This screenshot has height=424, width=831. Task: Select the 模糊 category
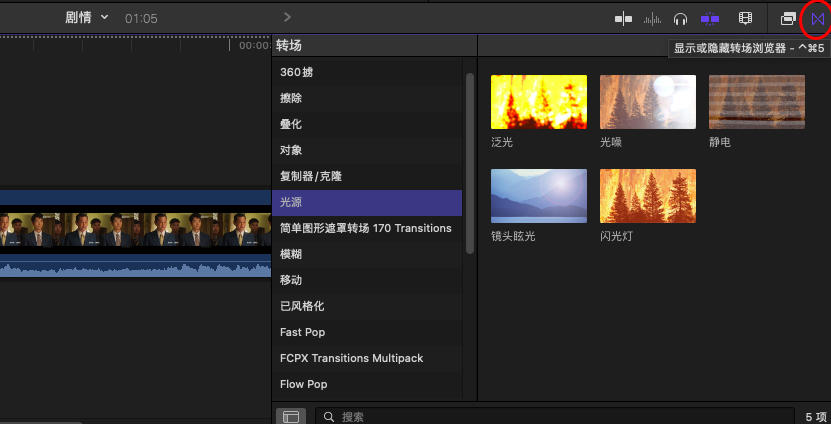tap(367, 254)
